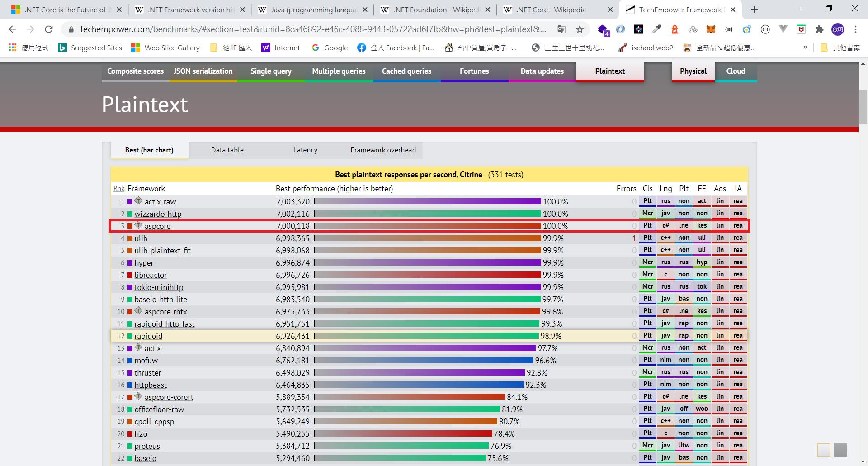Switch to the Data table view
This screenshot has width=868, height=466.
click(227, 150)
